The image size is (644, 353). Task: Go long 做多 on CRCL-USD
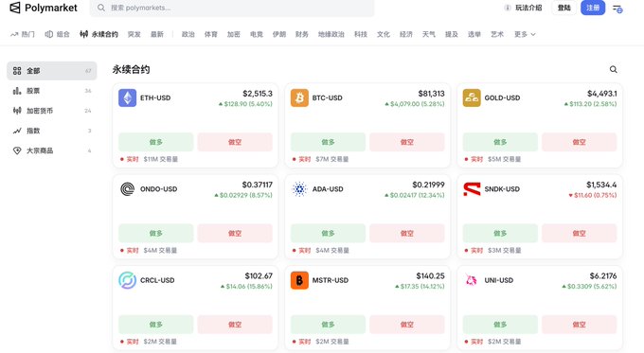tap(155, 325)
